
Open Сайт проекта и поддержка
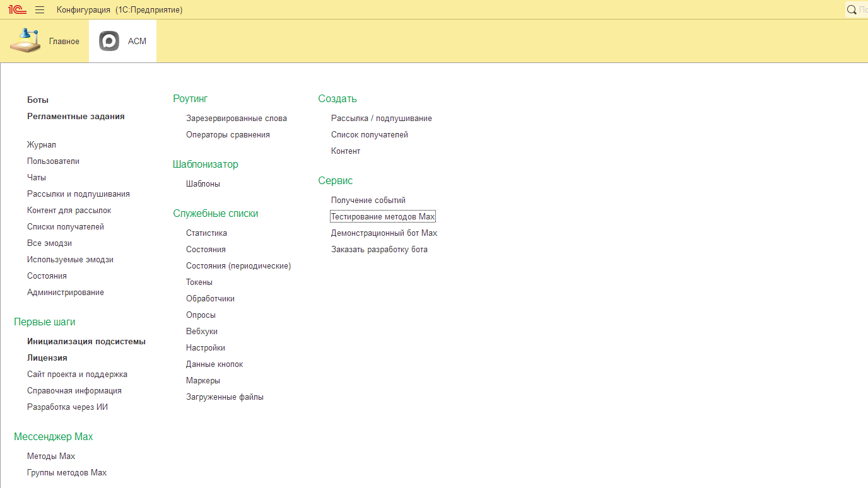click(77, 375)
